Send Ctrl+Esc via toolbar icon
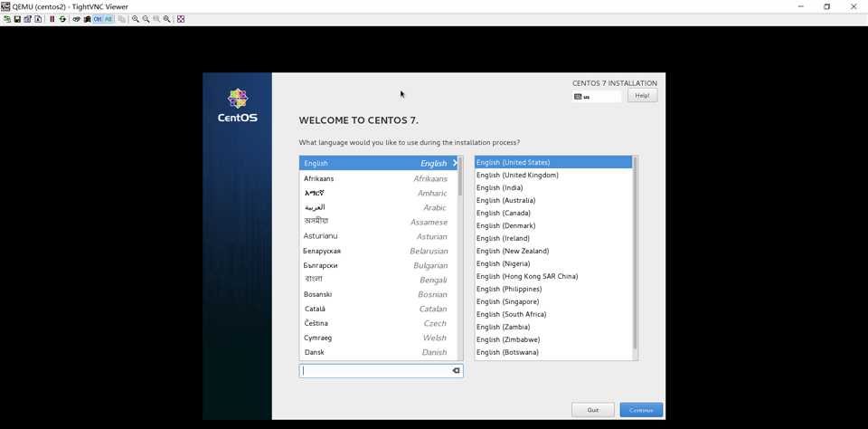Screen dimensions: 868x429 (87, 19)
